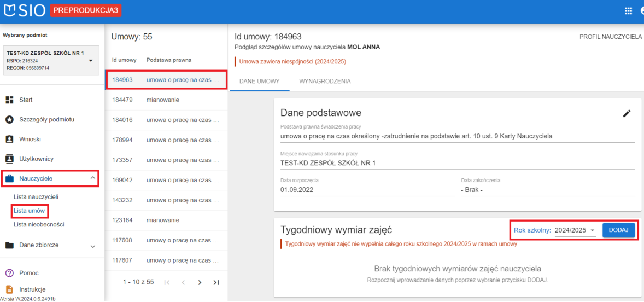Click the pencil edit icon in Dane podstawowe
The height and width of the screenshot is (302, 644).
click(627, 113)
